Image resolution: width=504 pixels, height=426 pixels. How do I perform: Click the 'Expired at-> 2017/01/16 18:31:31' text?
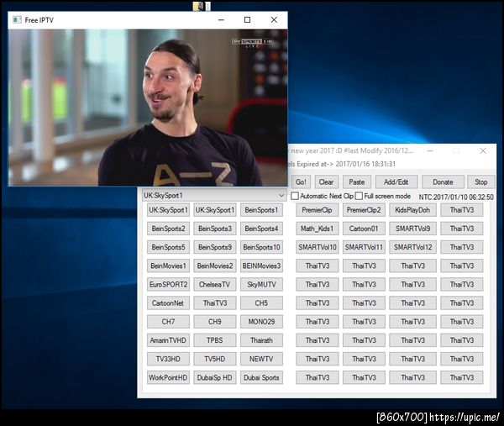(x=346, y=164)
